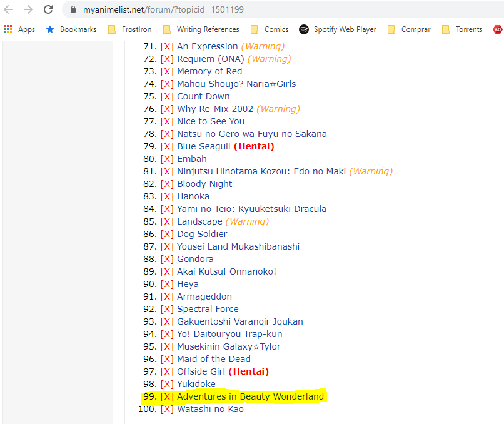Open the Landscape link
504x424 pixels.
tap(199, 221)
